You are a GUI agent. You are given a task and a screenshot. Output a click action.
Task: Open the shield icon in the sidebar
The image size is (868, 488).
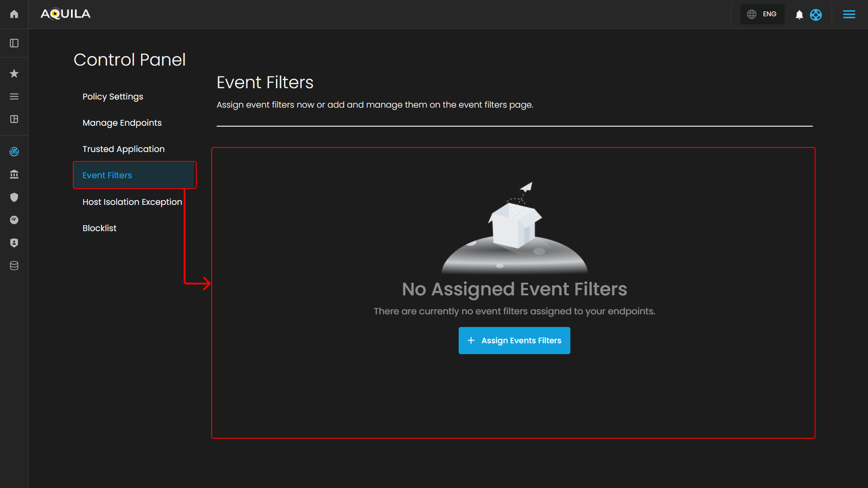(x=14, y=197)
